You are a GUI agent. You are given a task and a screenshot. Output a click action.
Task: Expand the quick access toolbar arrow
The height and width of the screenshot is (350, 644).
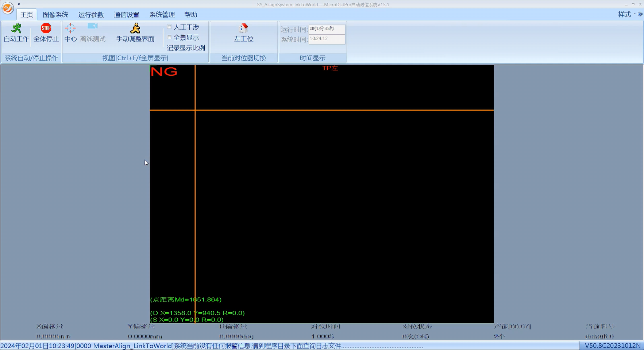(x=19, y=4)
